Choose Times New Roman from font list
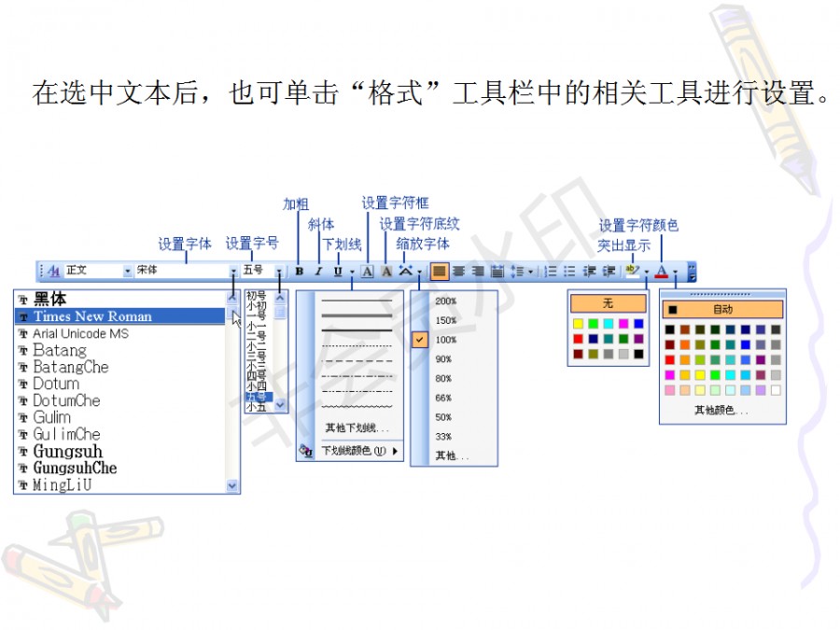The height and width of the screenshot is (630, 840). pyautogui.click(x=91, y=316)
